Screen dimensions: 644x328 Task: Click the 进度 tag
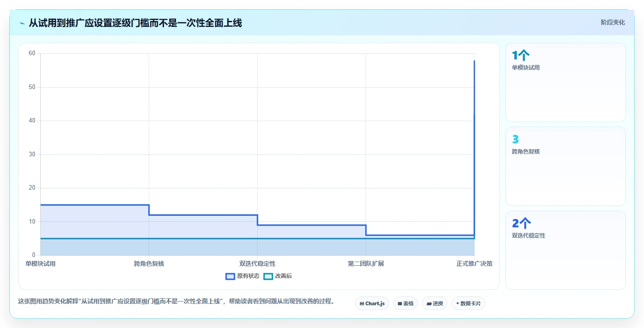click(x=435, y=303)
